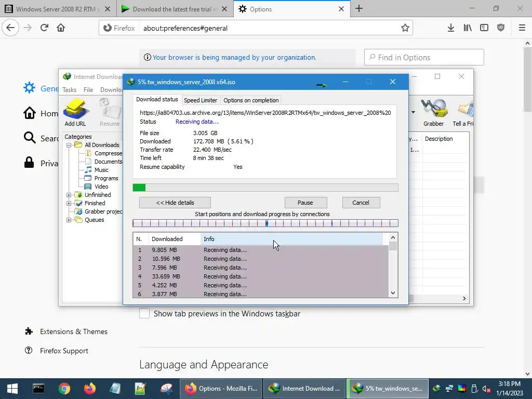Image resolution: width=532 pixels, height=399 pixels.
Task: Click connections list scroll down arrow
Action: pos(393,293)
